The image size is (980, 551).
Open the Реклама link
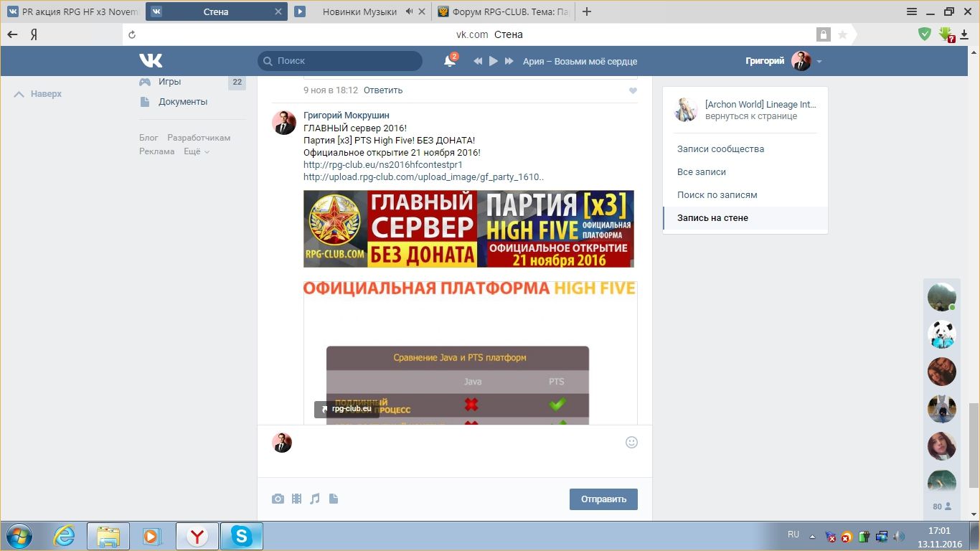157,151
